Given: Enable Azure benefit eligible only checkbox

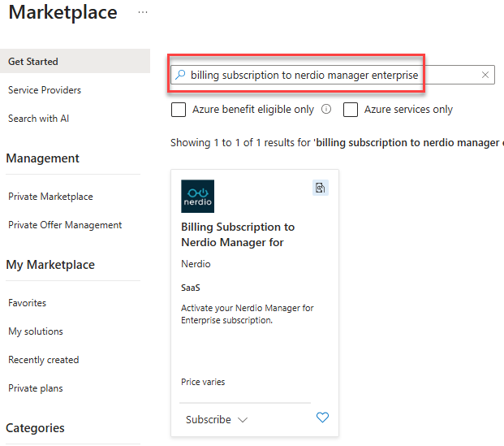Looking at the screenshot, I should (x=179, y=110).
